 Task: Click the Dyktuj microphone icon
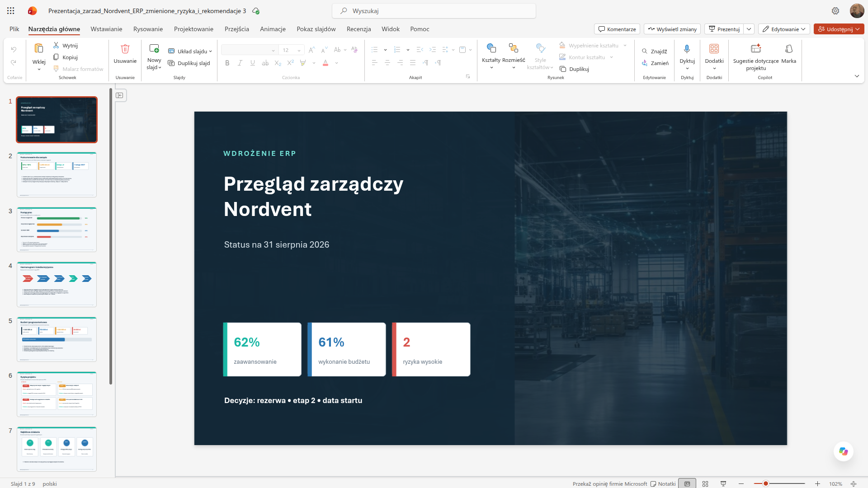[x=687, y=49]
